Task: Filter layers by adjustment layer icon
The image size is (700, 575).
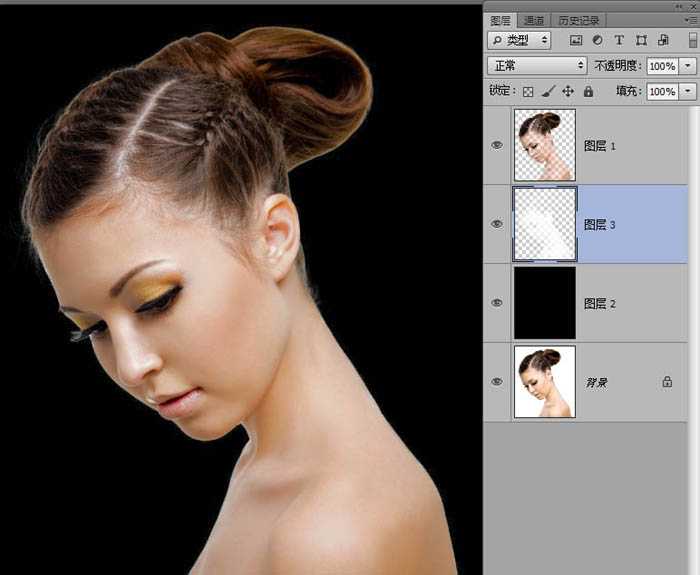Action: point(597,40)
